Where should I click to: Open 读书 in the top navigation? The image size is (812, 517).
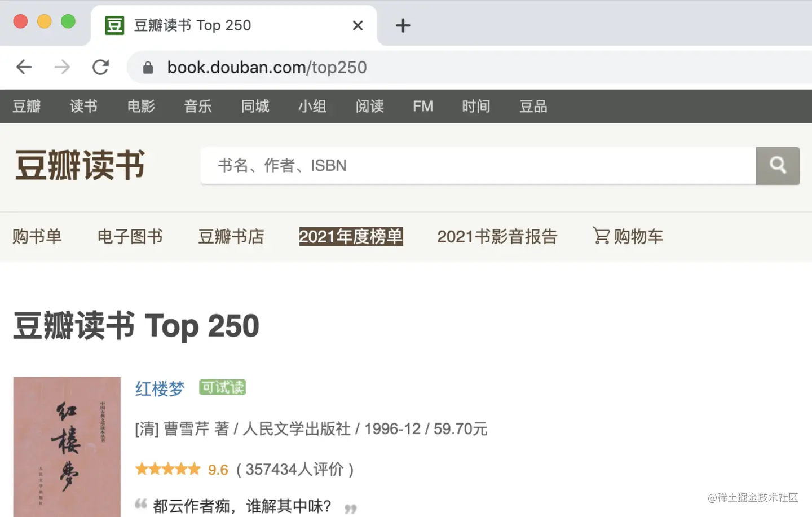click(83, 106)
